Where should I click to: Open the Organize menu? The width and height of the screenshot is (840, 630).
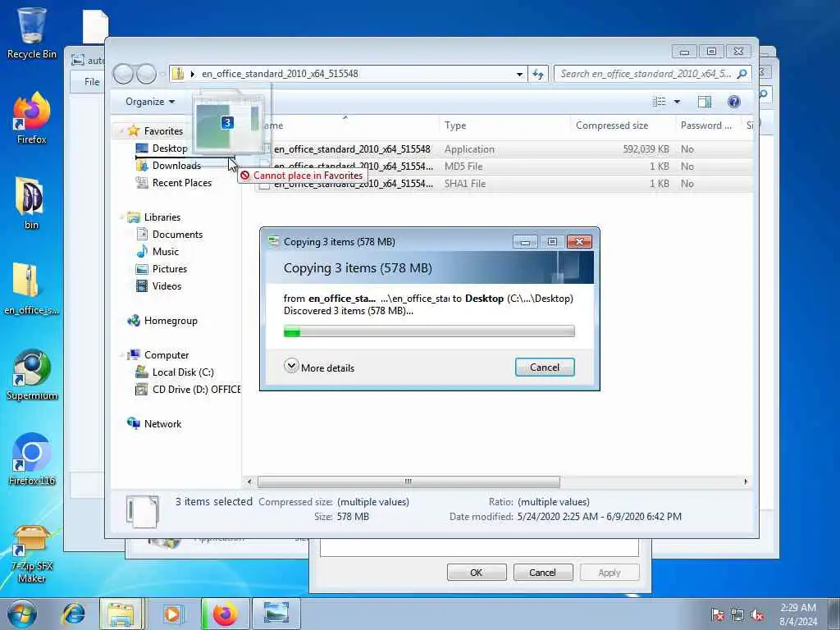150,102
